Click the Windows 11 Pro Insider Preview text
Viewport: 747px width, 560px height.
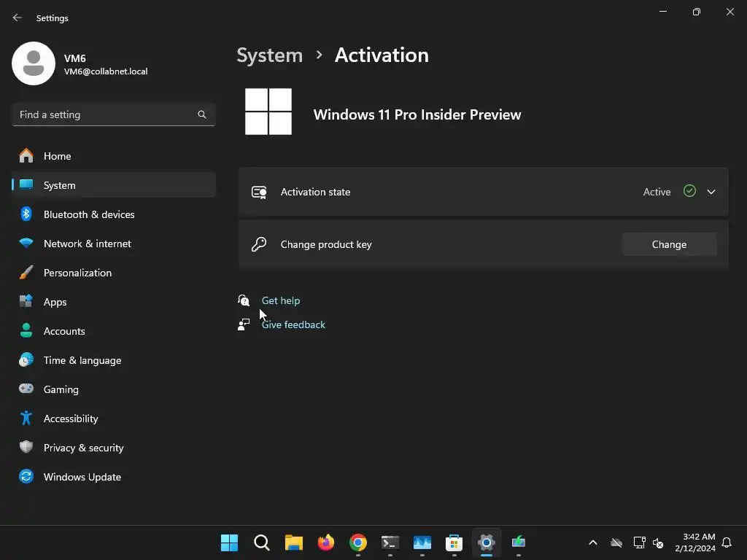pos(417,114)
